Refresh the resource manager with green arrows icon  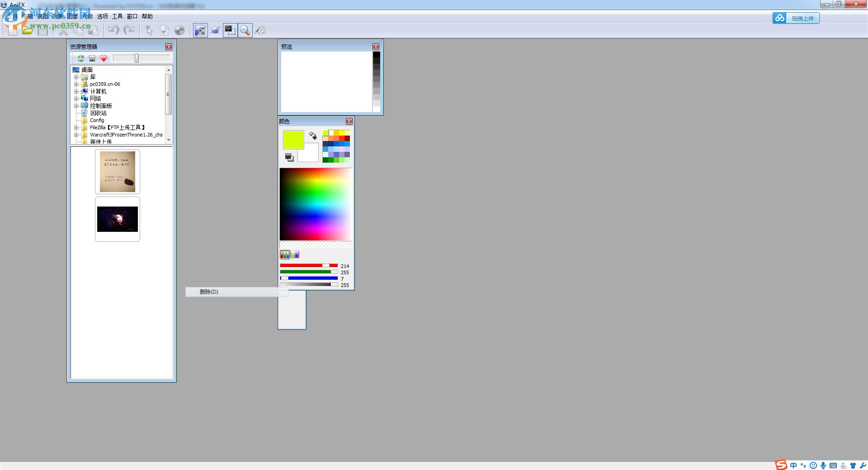[80, 58]
